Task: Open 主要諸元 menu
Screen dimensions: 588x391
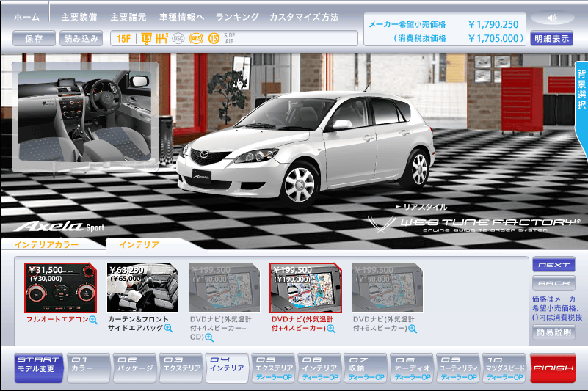Action: click(x=128, y=17)
